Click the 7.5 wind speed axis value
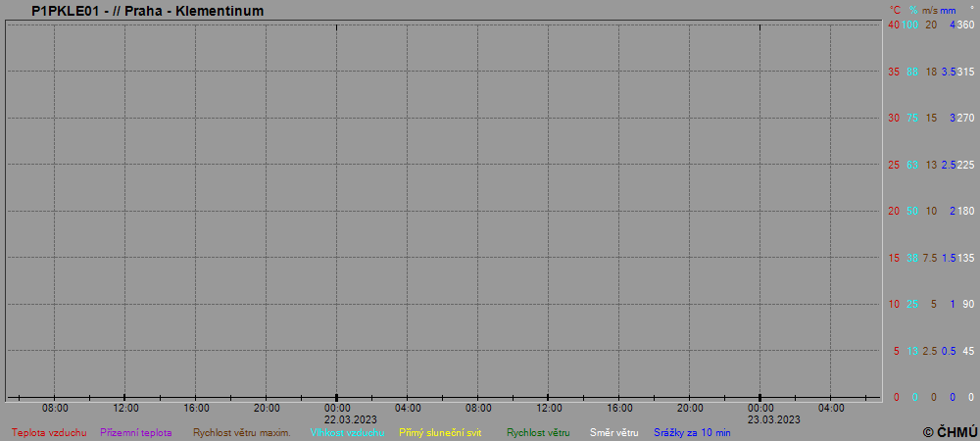The width and height of the screenshot is (980, 441). pyautogui.click(x=930, y=258)
